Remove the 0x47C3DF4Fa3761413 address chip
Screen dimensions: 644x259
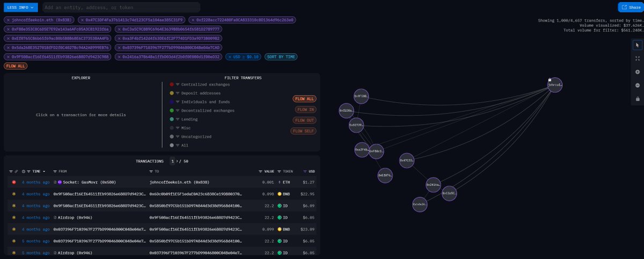pyautogui.click(x=82, y=20)
